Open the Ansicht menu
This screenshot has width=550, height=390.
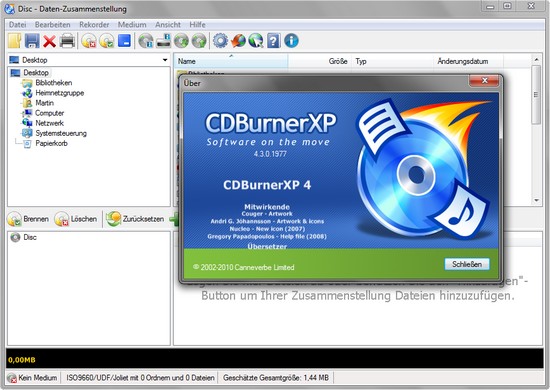coord(168,25)
